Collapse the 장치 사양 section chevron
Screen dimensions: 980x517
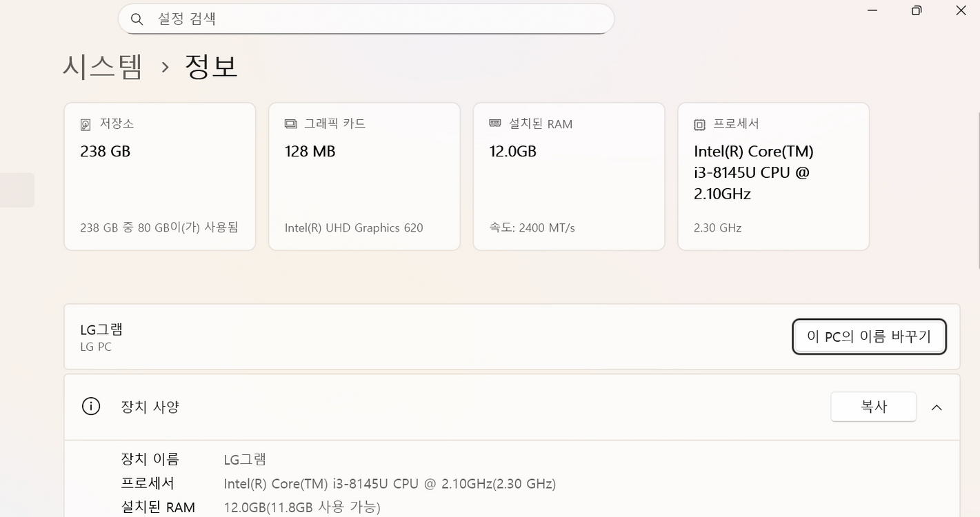click(936, 407)
